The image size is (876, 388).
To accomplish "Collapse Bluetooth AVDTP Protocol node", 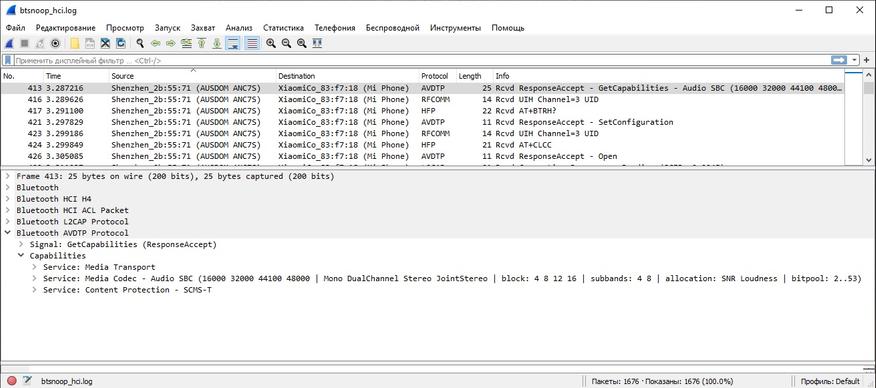I will 7,233.
